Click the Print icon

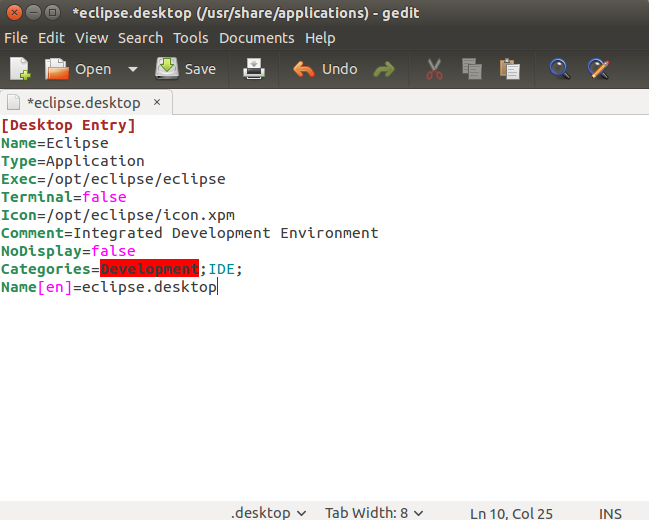tap(254, 69)
